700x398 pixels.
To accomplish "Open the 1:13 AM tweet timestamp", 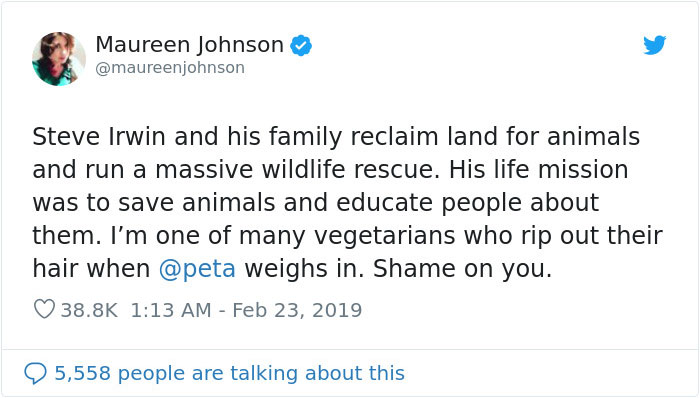I will (171, 310).
